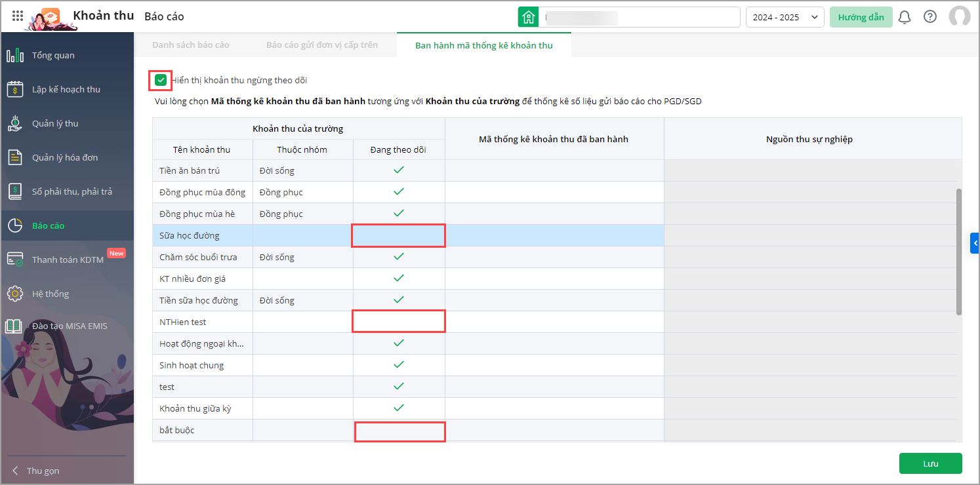Click the green school home icon
980x485 pixels.
[528, 17]
